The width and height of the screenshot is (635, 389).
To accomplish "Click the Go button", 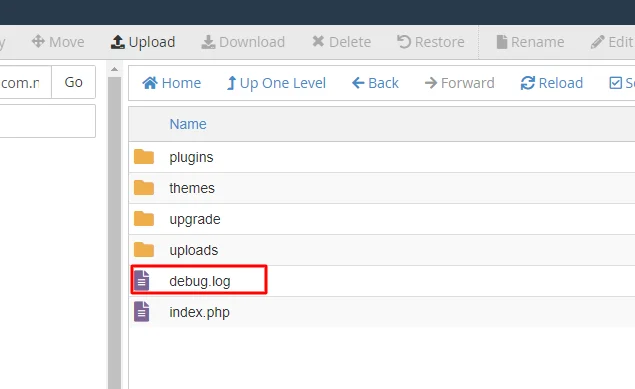I will (73, 82).
